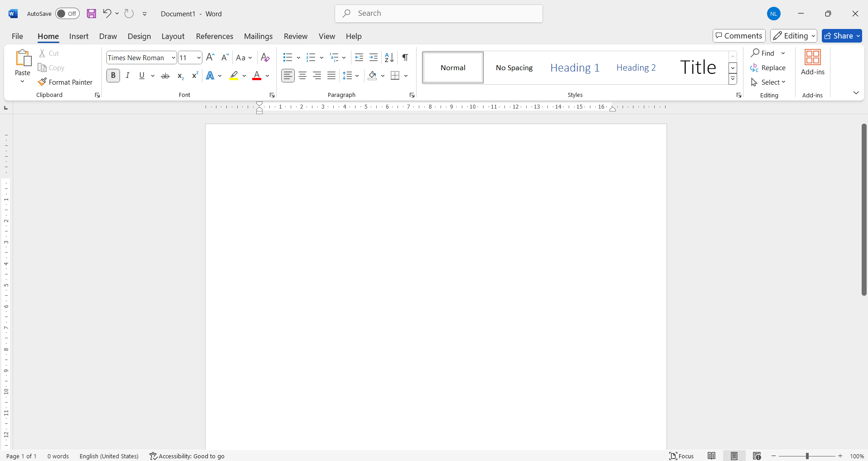Click the Comments button
Viewport: 868px width, 461px height.
pyautogui.click(x=739, y=36)
